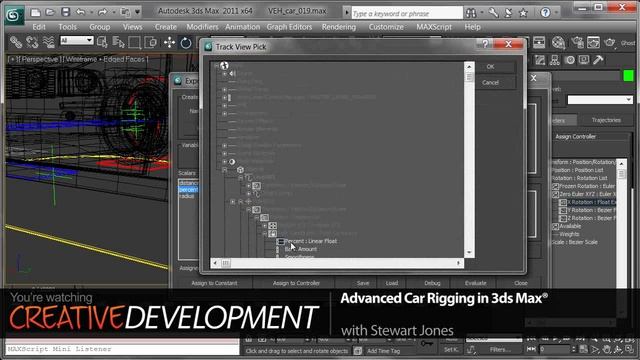The height and width of the screenshot is (360, 640).
Task: Click the Open File folder icon
Action: [x=50, y=12]
